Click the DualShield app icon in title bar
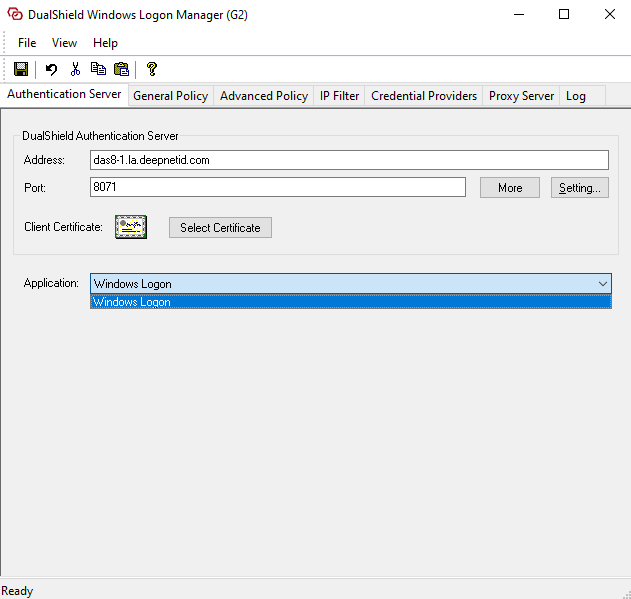The image size is (631, 599). pos(15,15)
